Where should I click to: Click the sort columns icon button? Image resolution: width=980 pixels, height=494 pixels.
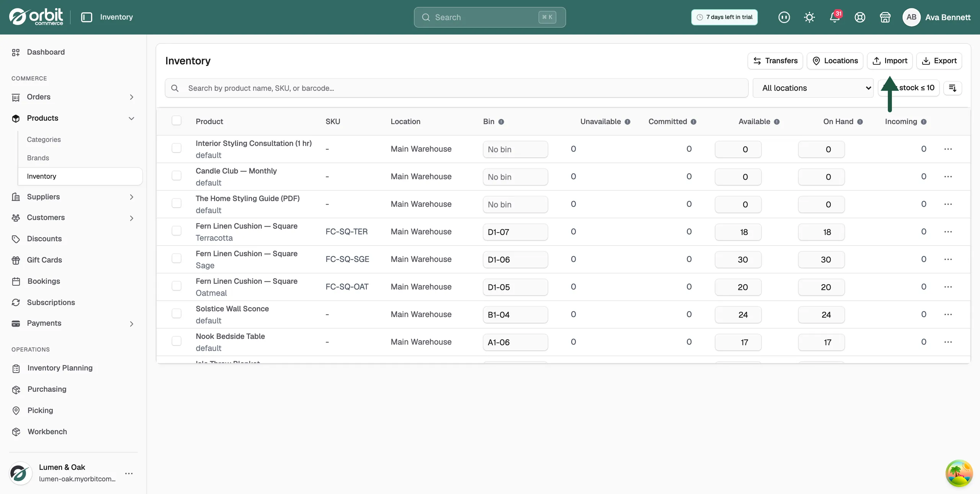[x=953, y=88]
